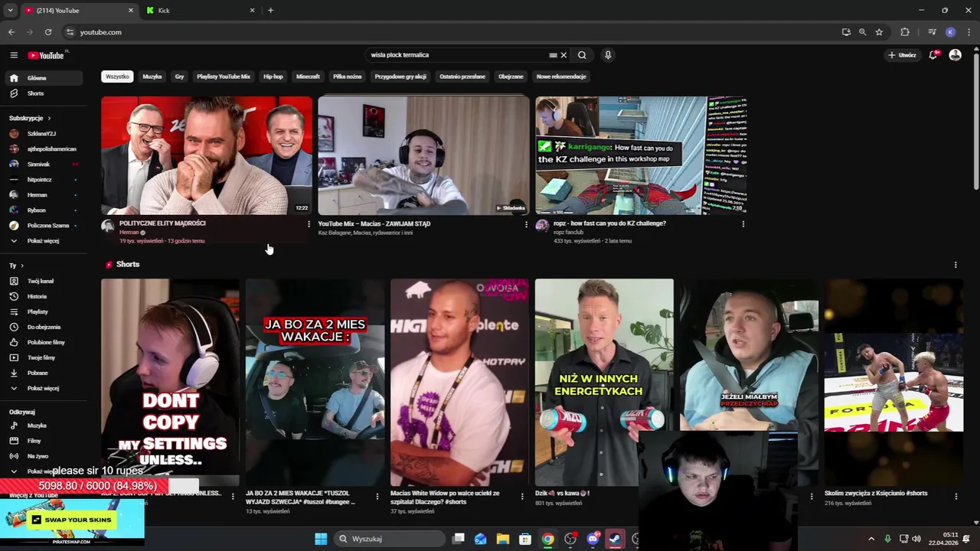Open Polubione filmy
980x551 pixels.
pos(44,342)
